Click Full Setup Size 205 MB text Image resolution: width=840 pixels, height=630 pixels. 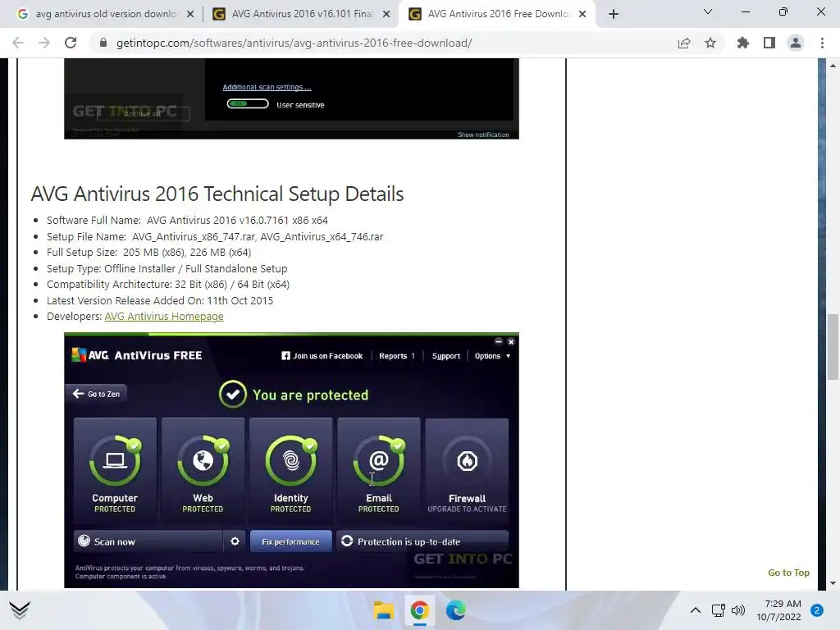click(x=149, y=253)
